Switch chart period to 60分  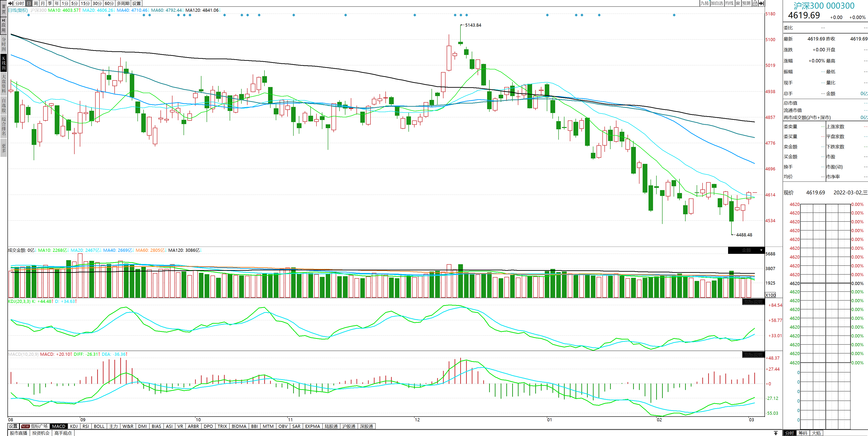coord(109,3)
